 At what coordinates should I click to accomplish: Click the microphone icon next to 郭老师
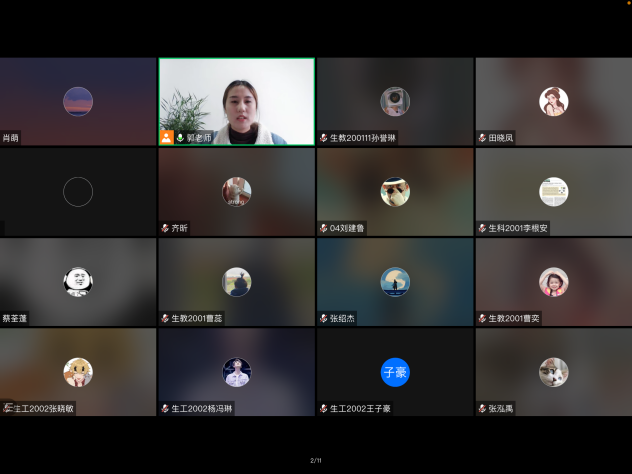pos(180,137)
